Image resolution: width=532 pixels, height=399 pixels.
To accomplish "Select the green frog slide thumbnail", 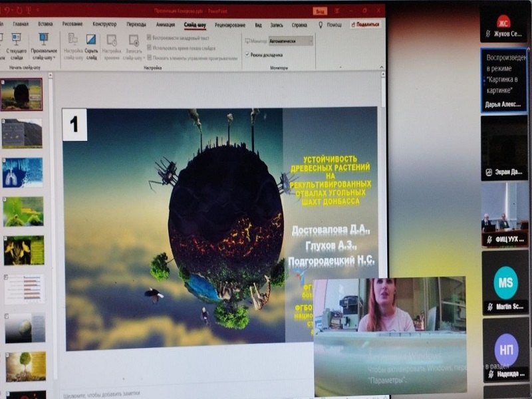I will point(23,211).
